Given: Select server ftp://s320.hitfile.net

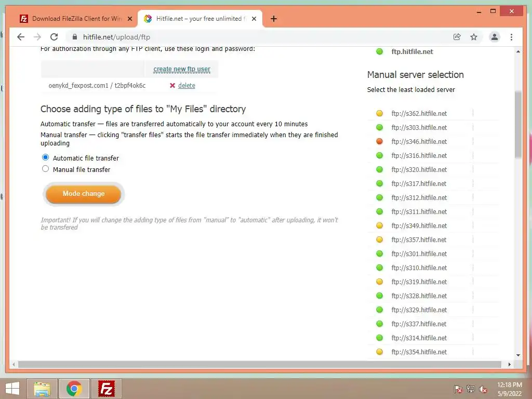Looking at the screenshot, I should (419, 170).
